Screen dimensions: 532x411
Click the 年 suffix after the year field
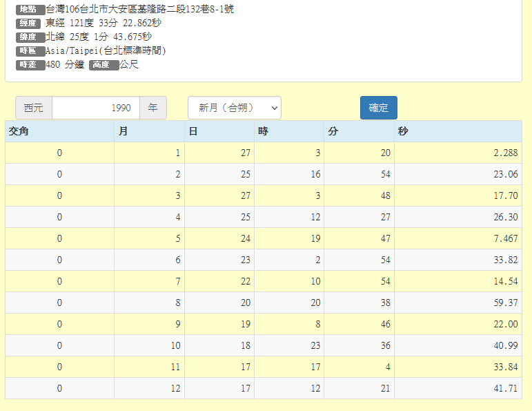[x=152, y=108]
